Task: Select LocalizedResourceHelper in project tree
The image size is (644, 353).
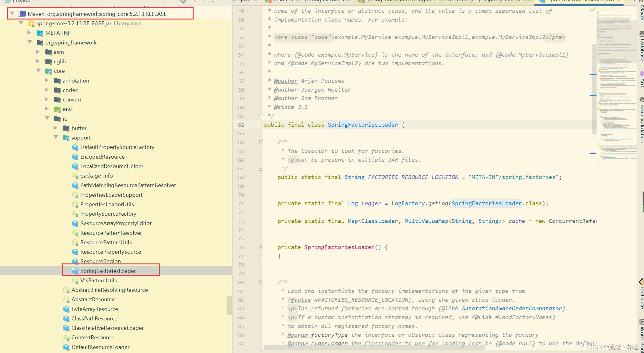Action: 112,166
